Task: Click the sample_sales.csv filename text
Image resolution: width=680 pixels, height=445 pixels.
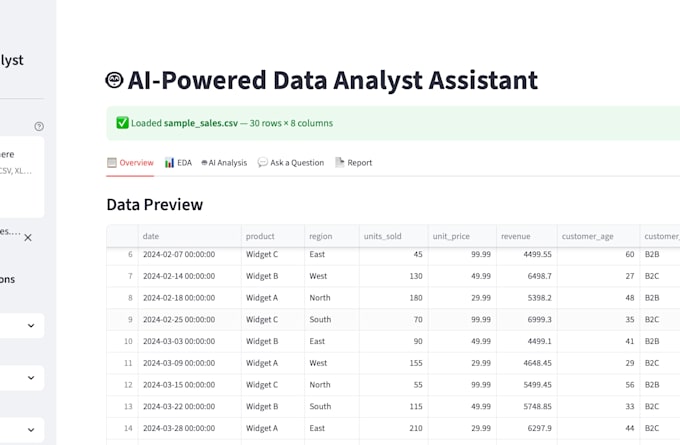Action: 201,123
